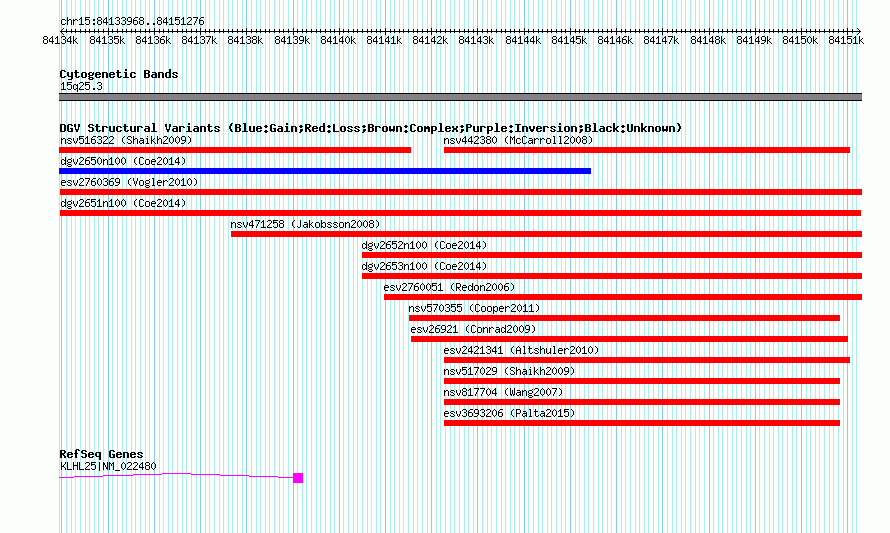Click the 84148k ruler position
The height and width of the screenshot is (533, 890).
(x=708, y=40)
